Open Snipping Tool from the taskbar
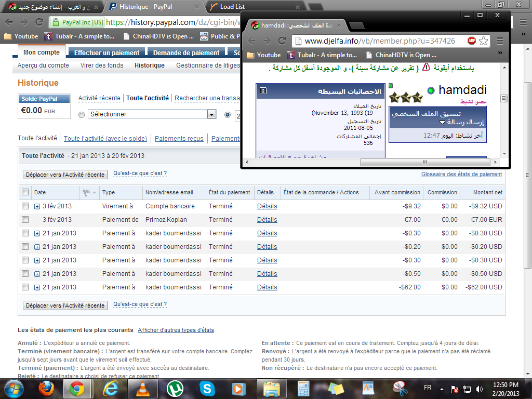The width and height of the screenshot is (532, 399). (x=400, y=389)
